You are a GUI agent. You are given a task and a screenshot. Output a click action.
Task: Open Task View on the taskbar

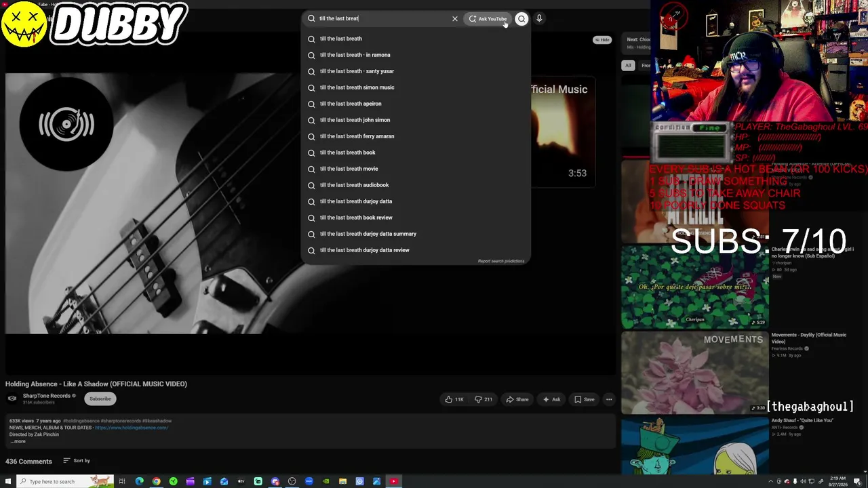(122, 481)
